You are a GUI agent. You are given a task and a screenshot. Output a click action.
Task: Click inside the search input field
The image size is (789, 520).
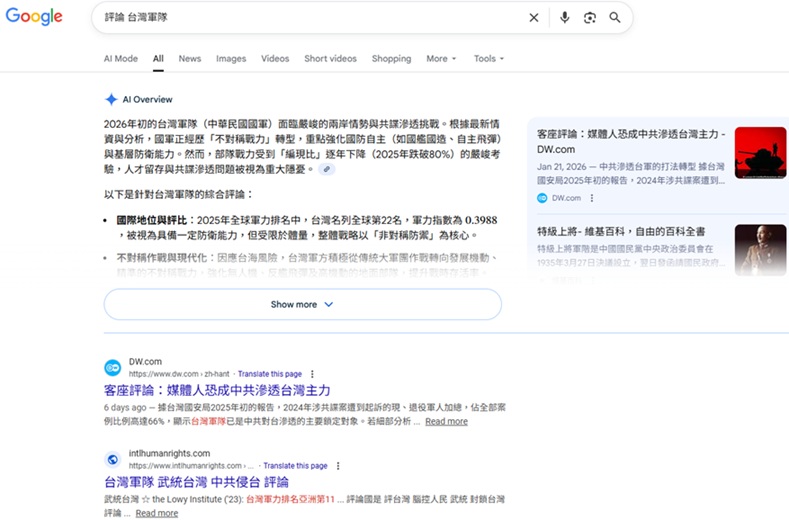pyautogui.click(x=300, y=18)
